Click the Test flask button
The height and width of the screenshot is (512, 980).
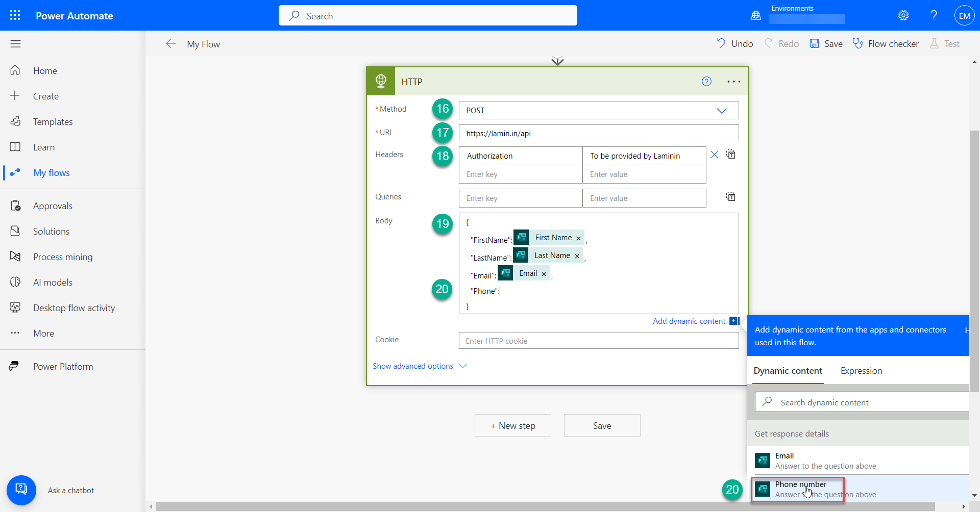[944, 44]
